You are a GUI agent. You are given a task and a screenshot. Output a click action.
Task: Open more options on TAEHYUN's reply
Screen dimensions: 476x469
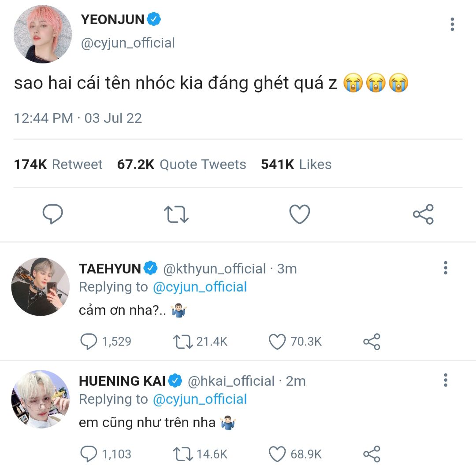point(446,267)
